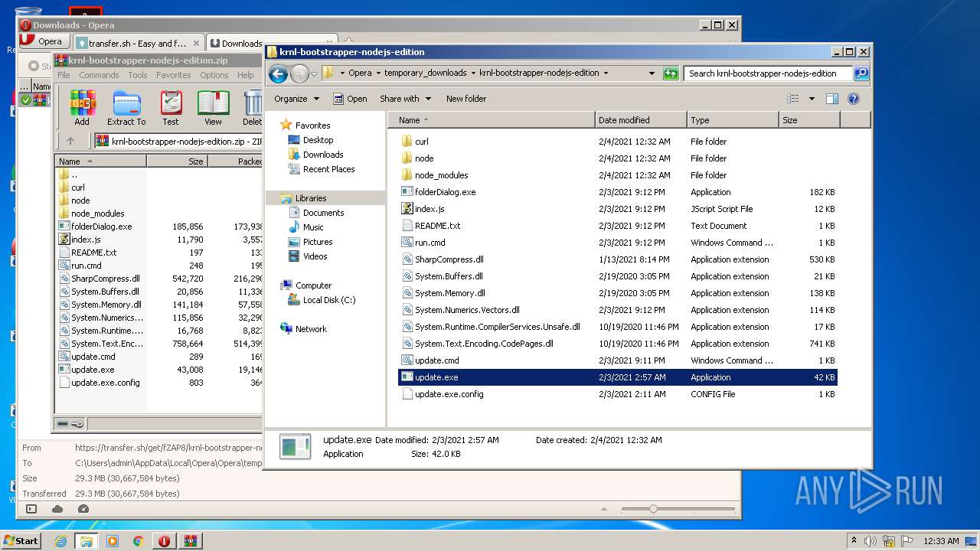Click the Start button
Screen dimensions: 980x551
click(x=21, y=541)
